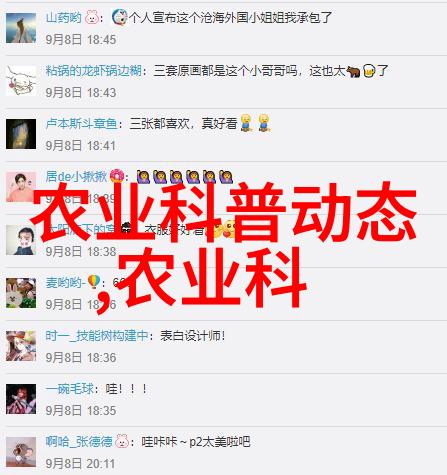The image size is (447, 475).
Task: Open 粘锅的龙虾锅边糊 username link
Action: click(x=94, y=71)
